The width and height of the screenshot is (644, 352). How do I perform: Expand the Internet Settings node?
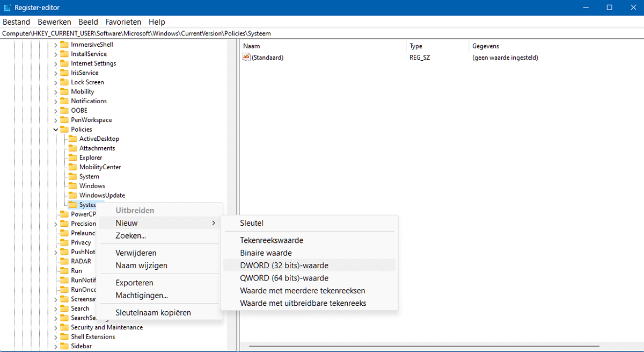[56, 63]
